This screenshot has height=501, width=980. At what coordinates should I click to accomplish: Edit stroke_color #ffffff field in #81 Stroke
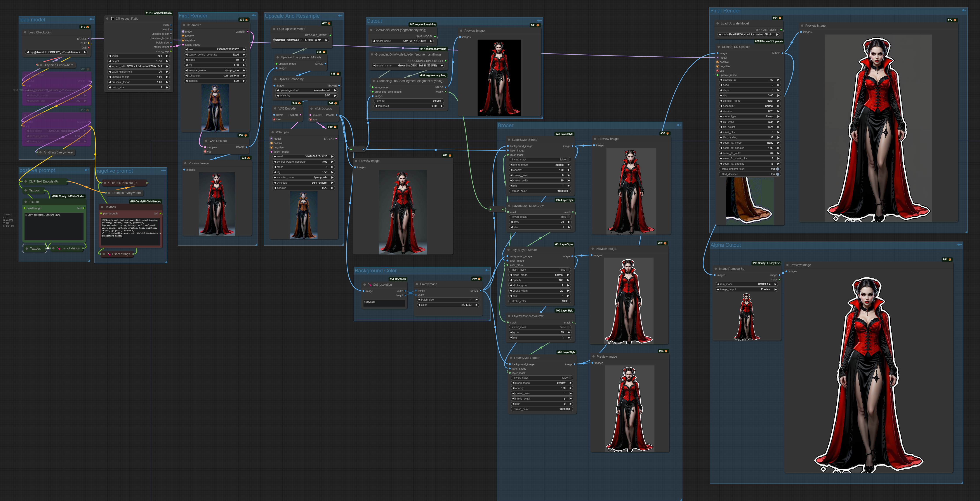[540, 301]
